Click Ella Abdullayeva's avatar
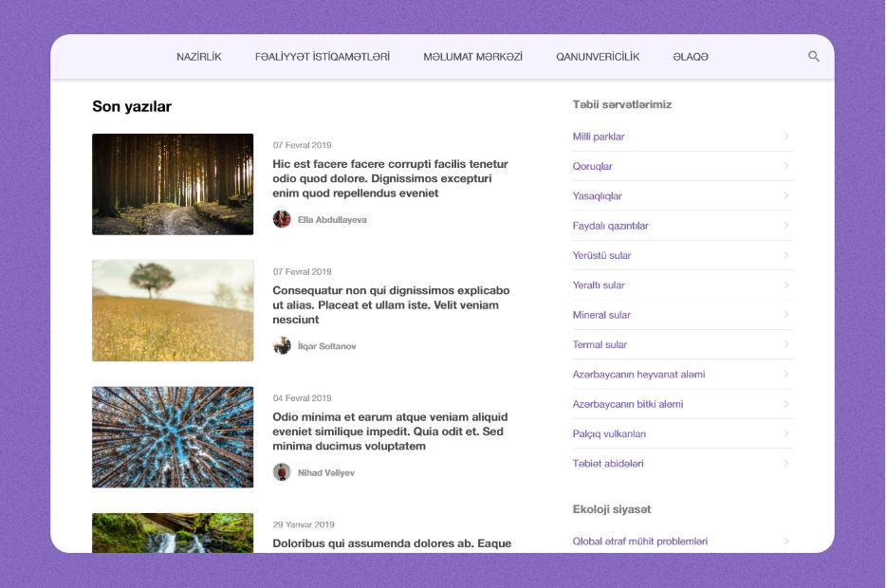Image resolution: width=886 pixels, height=588 pixels. pyautogui.click(x=282, y=219)
